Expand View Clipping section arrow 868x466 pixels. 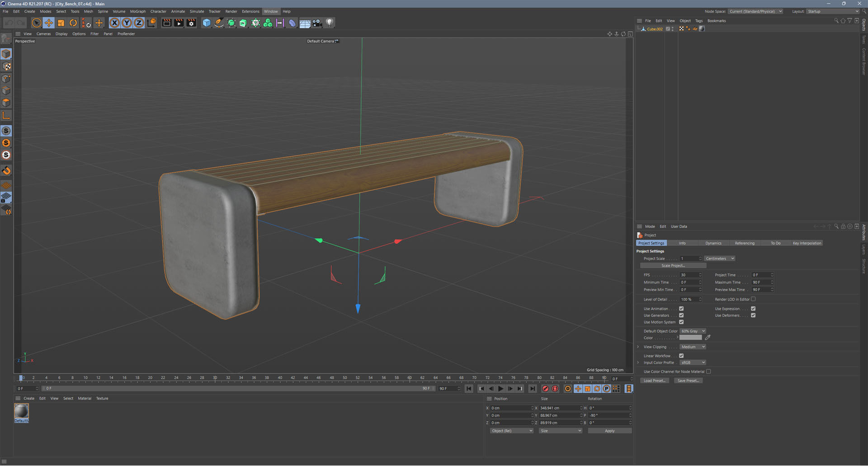(x=638, y=347)
